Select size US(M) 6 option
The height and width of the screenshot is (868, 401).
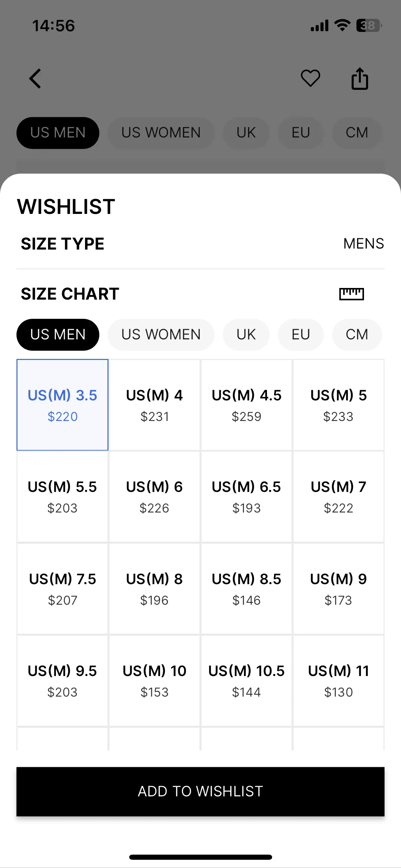coord(154,497)
